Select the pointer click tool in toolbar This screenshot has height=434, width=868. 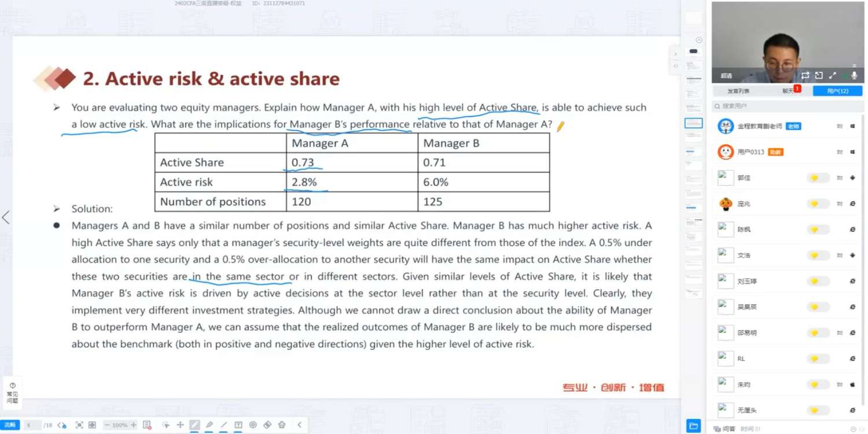pyautogui.click(x=166, y=425)
